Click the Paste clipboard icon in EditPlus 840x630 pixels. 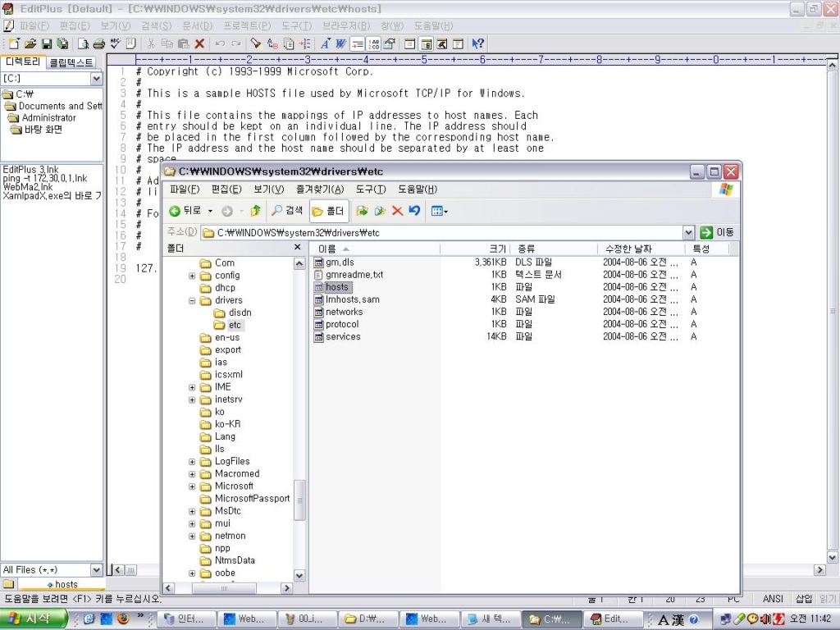pyautogui.click(x=183, y=44)
